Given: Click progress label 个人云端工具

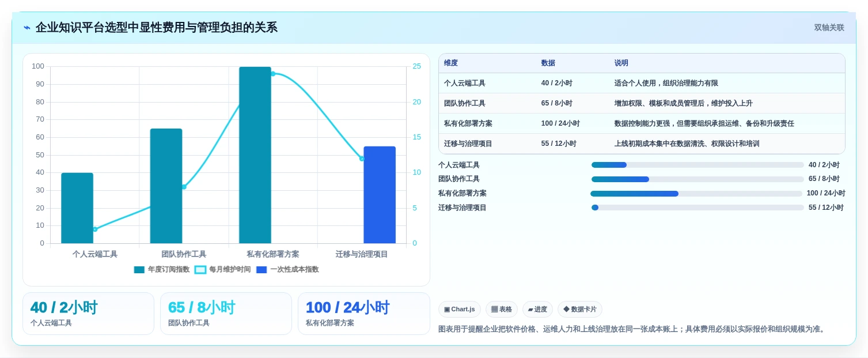Looking at the screenshot, I should pos(459,165).
